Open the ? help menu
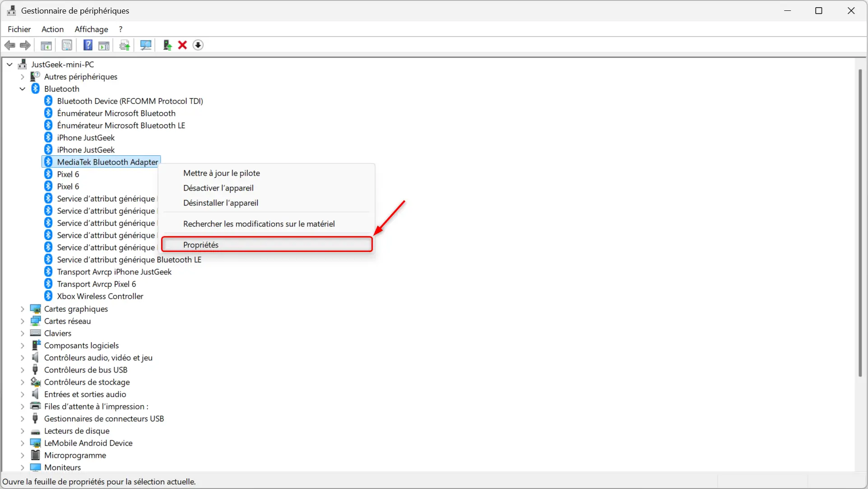 [x=121, y=29]
